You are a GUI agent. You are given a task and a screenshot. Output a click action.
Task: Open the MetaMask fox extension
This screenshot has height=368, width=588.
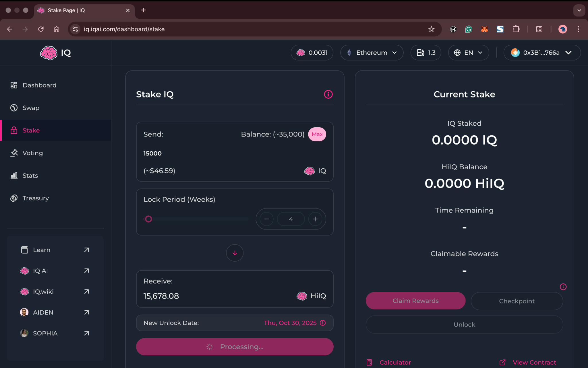pos(484,29)
